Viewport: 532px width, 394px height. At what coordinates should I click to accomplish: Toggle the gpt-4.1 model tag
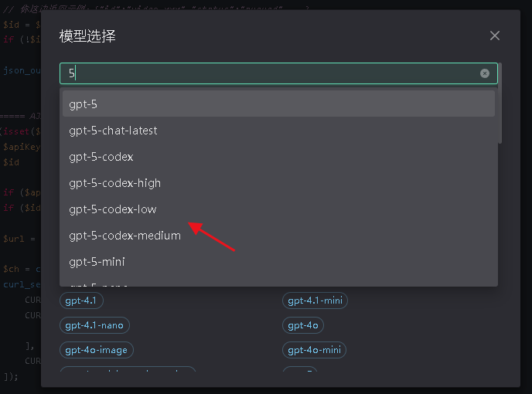81,301
